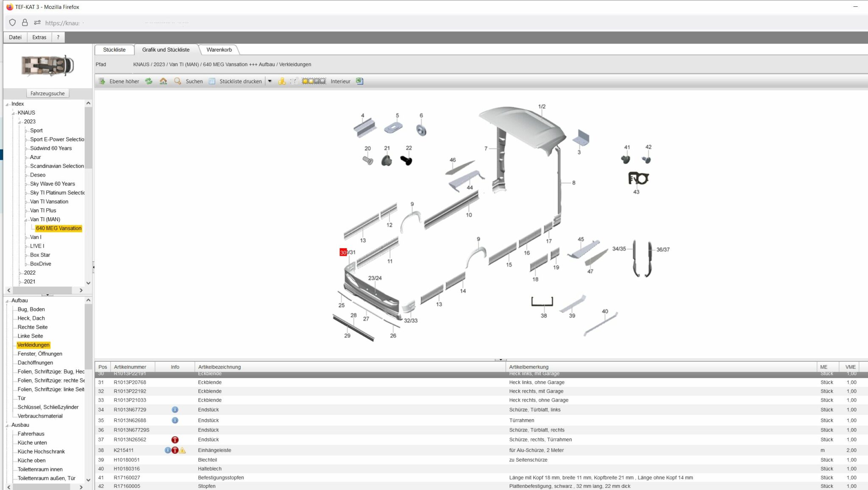This screenshot has width=868, height=490.
Task: Open info icon for position 34
Action: coord(175,410)
